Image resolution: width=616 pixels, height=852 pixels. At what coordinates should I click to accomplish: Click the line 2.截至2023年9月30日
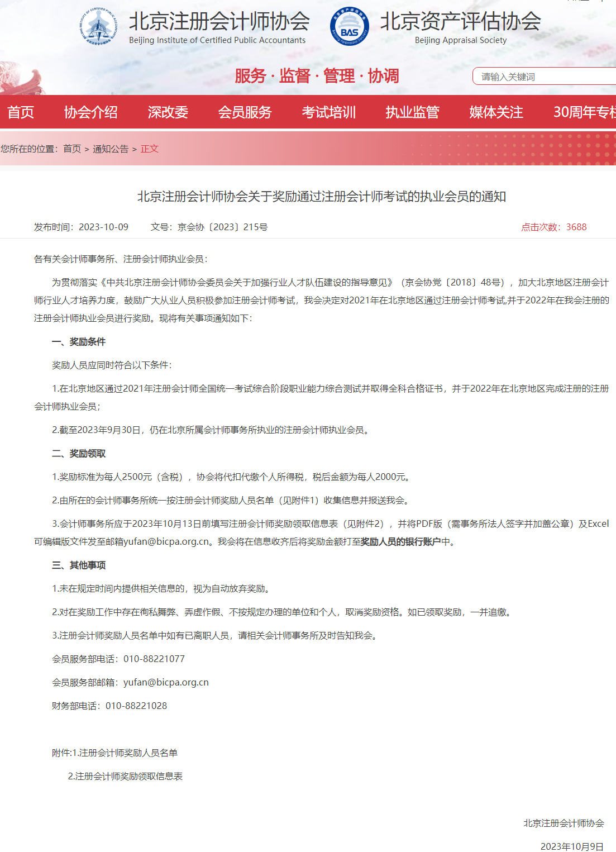(x=212, y=430)
